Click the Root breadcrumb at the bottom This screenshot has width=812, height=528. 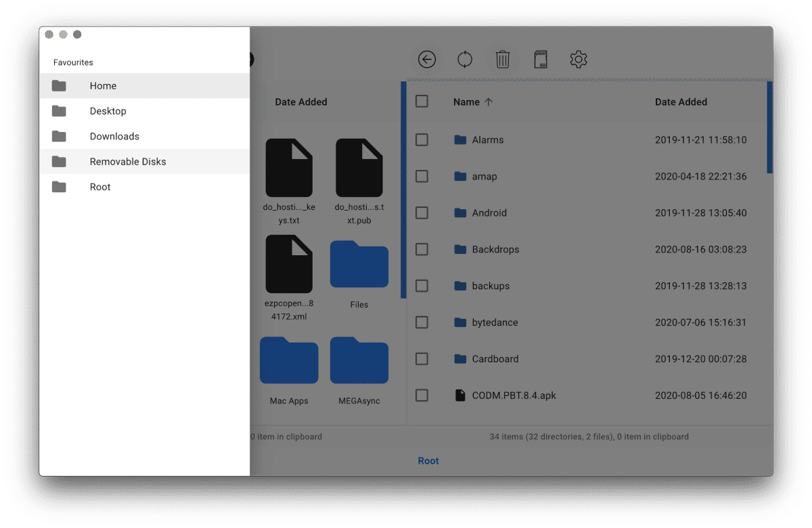pos(428,460)
